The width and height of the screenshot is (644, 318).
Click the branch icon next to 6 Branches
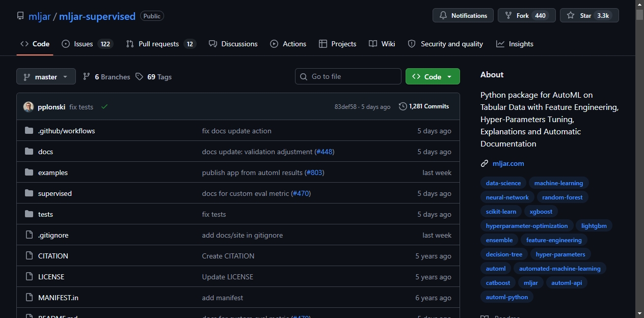click(87, 77)
